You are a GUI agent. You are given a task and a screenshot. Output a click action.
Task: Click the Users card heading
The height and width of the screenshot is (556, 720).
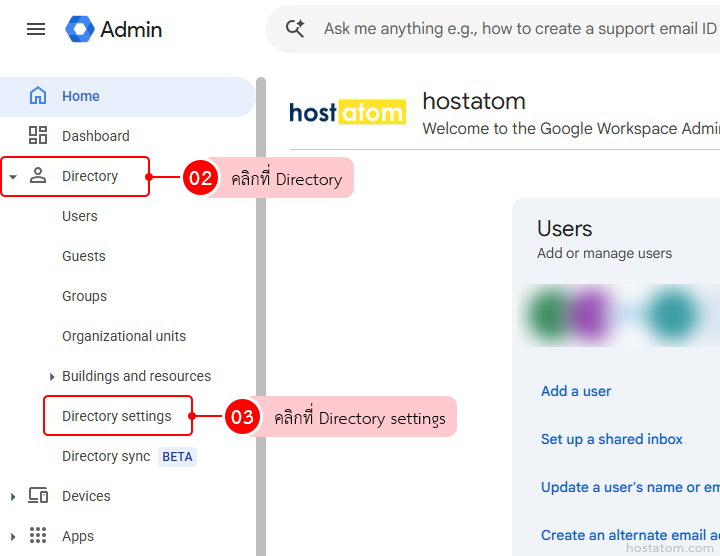click(x=564, y=229)
